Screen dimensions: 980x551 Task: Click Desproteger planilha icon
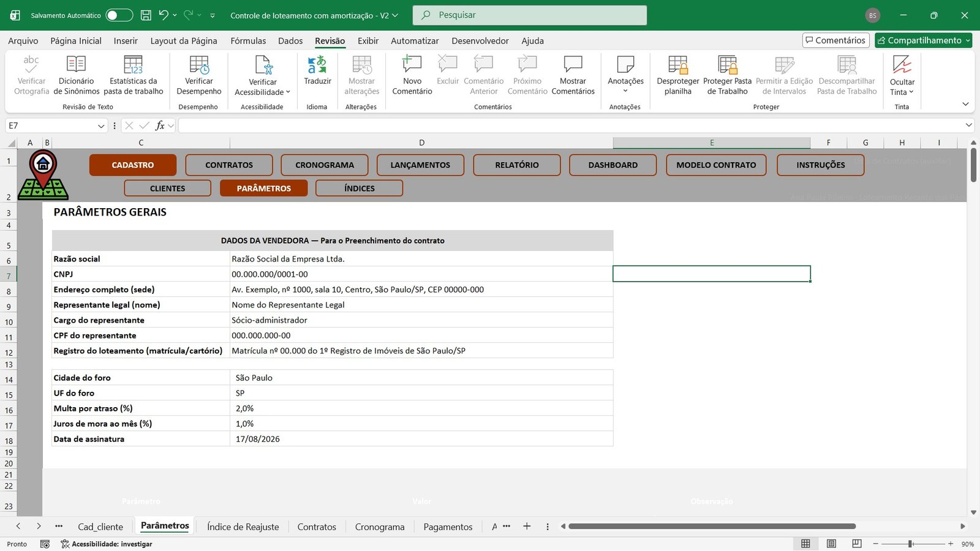(x=677, y=64)
